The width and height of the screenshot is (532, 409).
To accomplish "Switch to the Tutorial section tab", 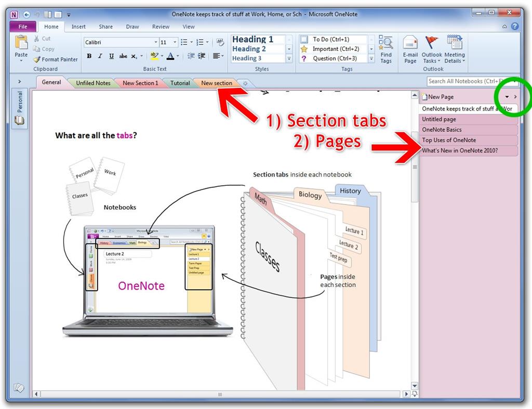I will click(x=180, y=83).
